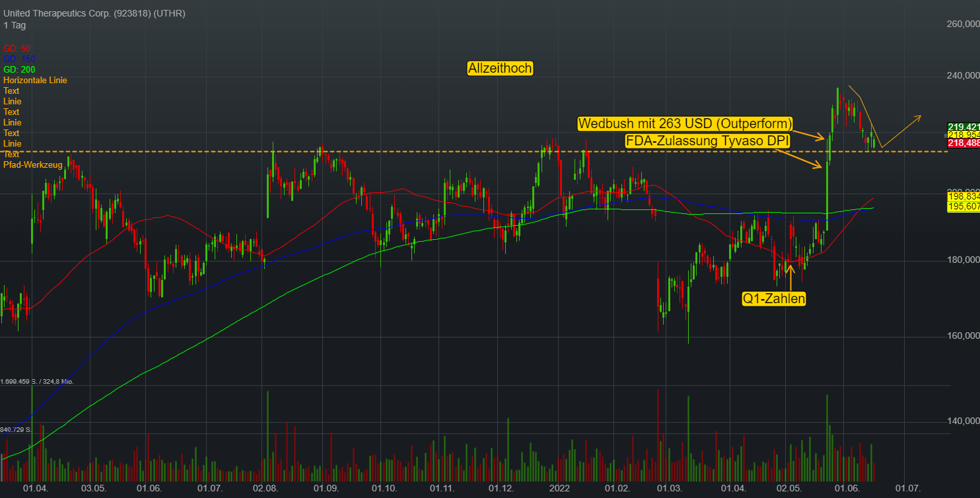980x498 pixels.
Task: Select the "Pfad-Werkzeug" legend entry
Action: [33, 164]
